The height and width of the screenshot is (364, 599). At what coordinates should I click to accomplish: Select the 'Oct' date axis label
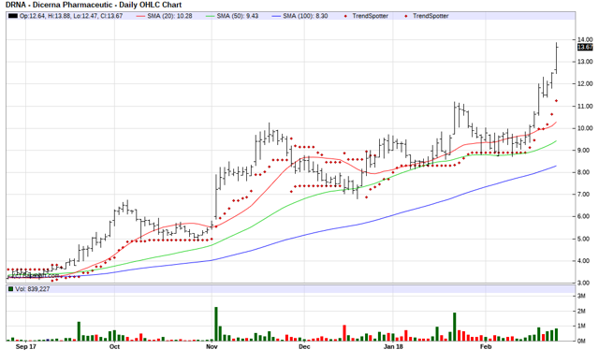pos(114,347)
